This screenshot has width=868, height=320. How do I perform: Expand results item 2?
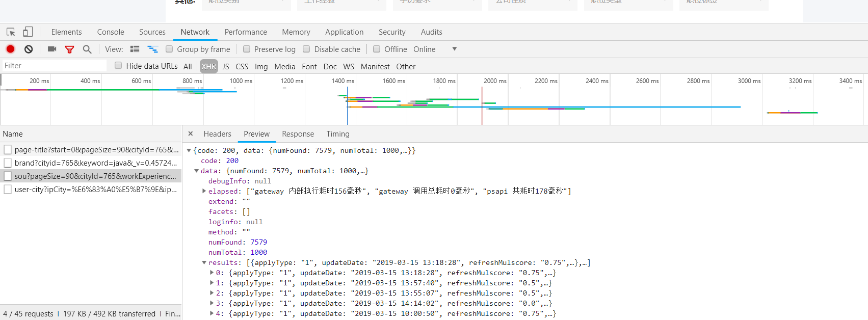pos(212,293)
